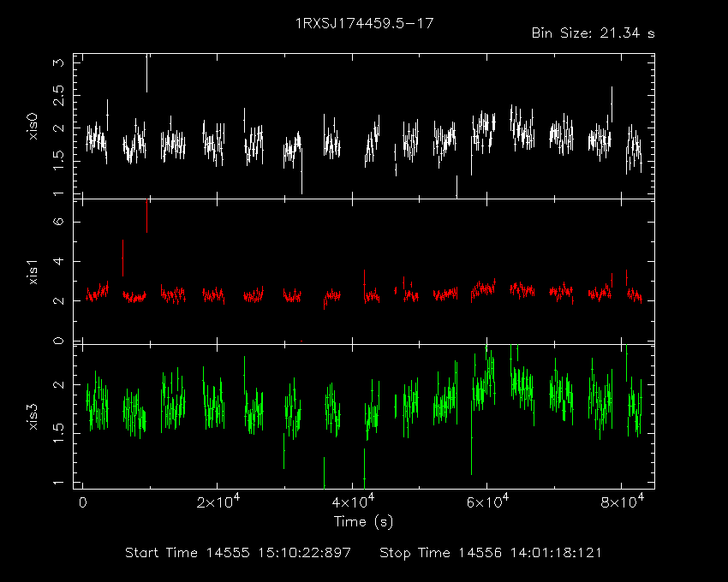Click the Bin Size: 21.34 s label
Image resolution: width=728 pixels, height=582 pixels.
point(593,33)
